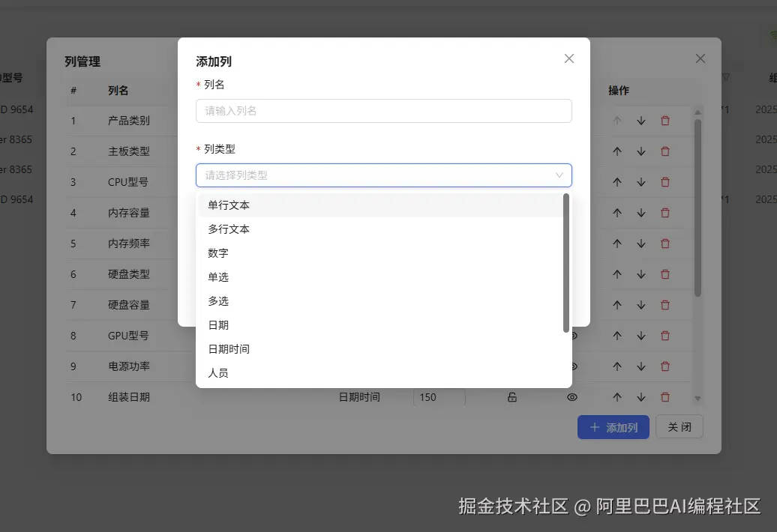777x532 pixels.
Task: Click the 操作 column header
Action: click(x=619, y=91)
